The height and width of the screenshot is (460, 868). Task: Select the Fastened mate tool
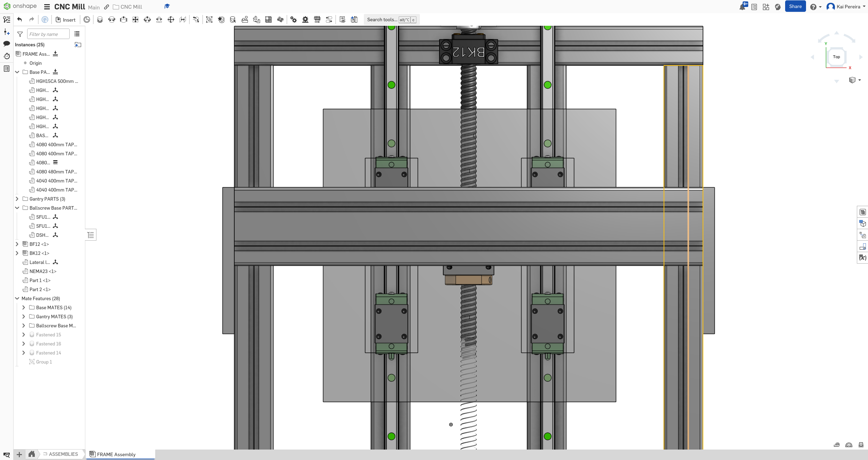[x=100, y=20]
